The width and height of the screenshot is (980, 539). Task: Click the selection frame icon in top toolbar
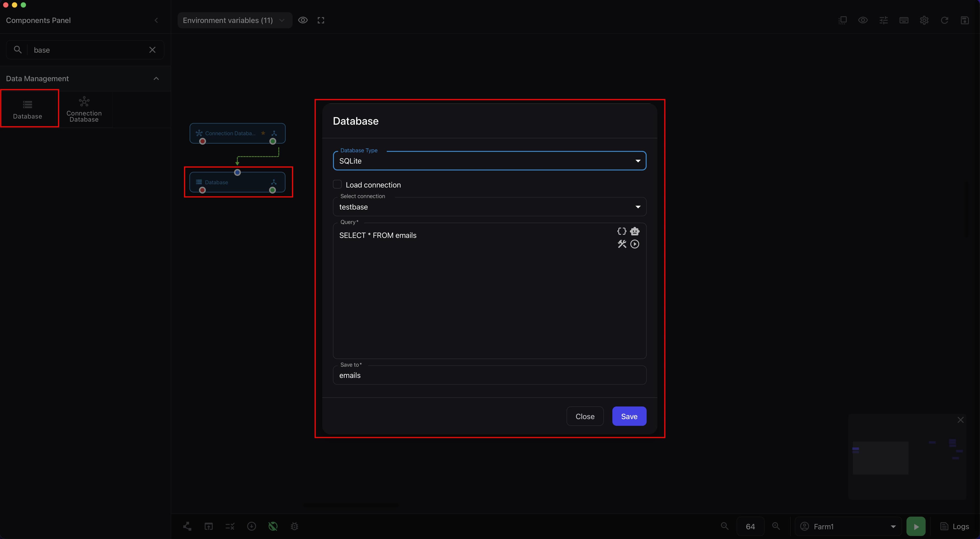[842, 20]
